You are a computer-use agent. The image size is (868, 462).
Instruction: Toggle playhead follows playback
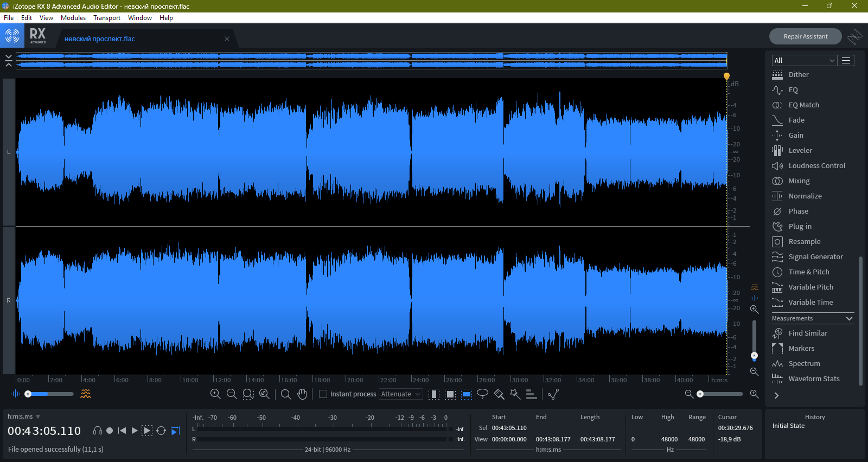pyautogui.click(x=175, y=431)
